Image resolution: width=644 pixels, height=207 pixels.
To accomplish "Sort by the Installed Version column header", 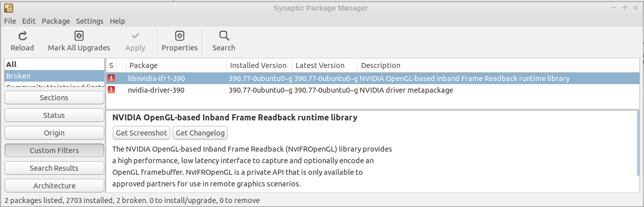I will pyautogui.click(x=259, y=65).
